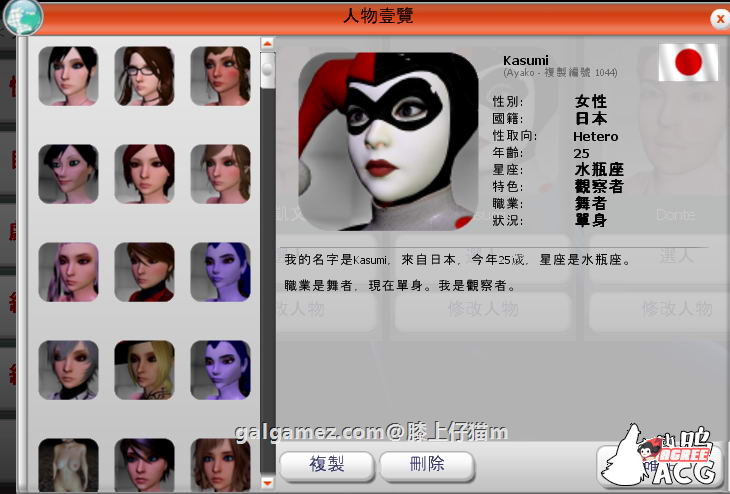This screenshot has height=494, width=730.
Task: Select black-haired girl thumbnail in first row
Action: tap(68, 76)
